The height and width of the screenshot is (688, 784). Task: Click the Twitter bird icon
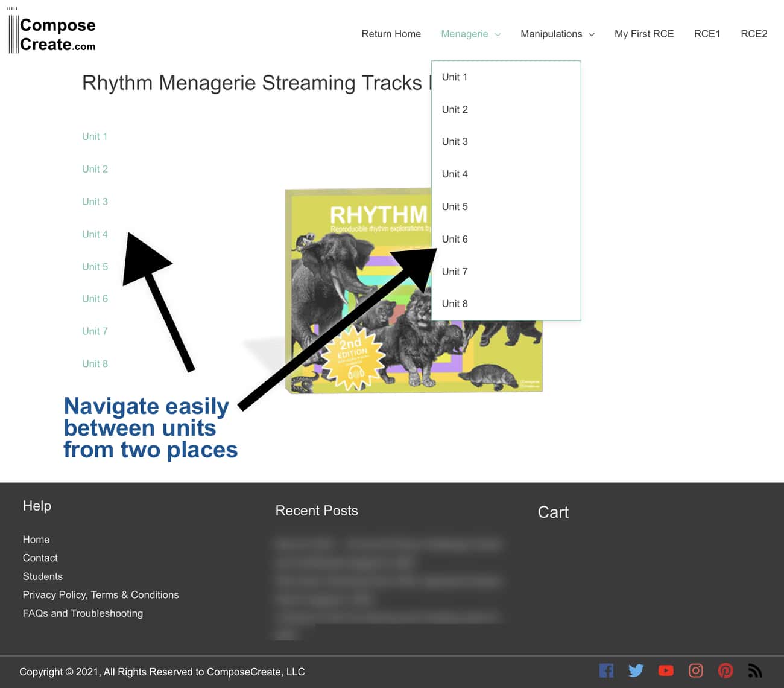636,670
